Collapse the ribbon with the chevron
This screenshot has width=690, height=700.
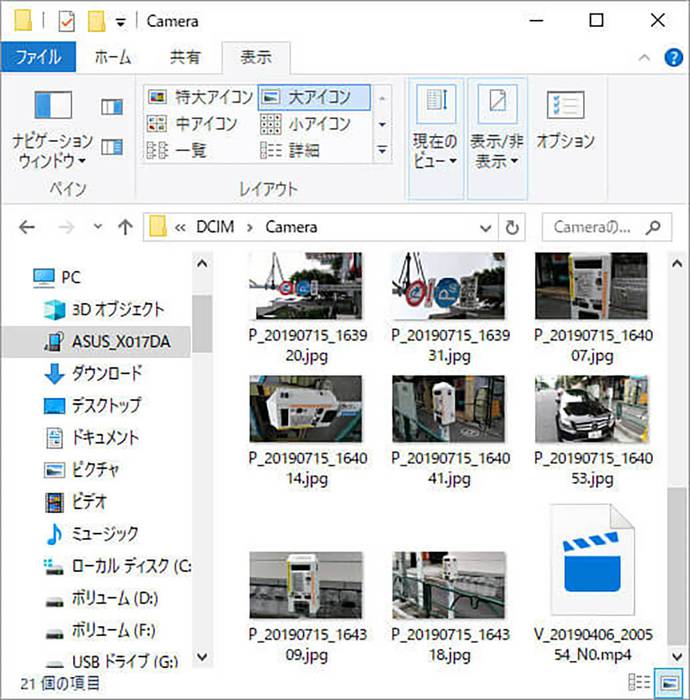click(644, 58)
